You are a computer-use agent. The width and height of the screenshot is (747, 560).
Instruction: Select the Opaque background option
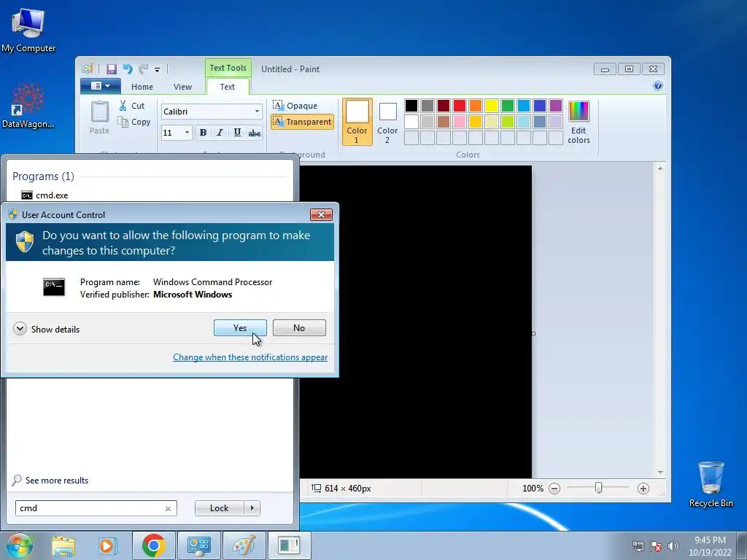coord(295,105)
